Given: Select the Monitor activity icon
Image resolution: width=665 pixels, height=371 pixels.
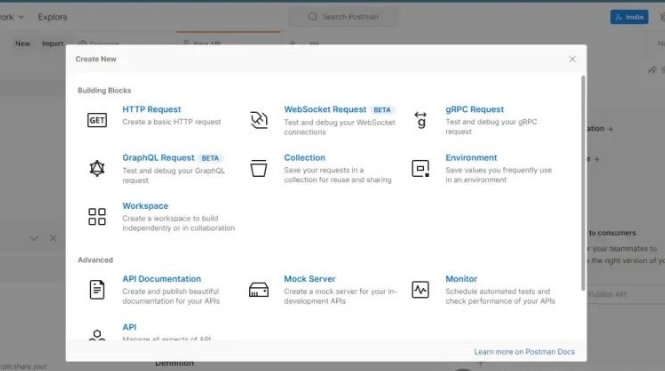Looking at the screenshot, I should coord(420,290).
